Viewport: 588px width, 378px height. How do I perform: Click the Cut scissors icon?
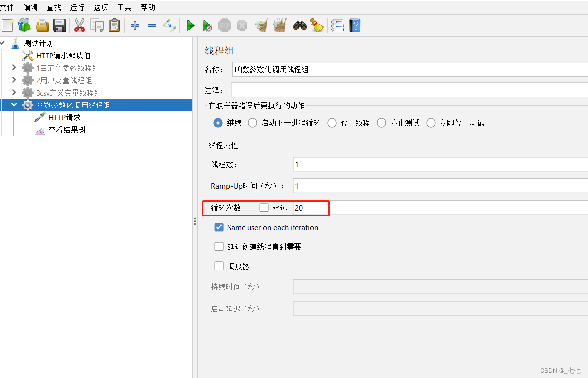point(80,26)
